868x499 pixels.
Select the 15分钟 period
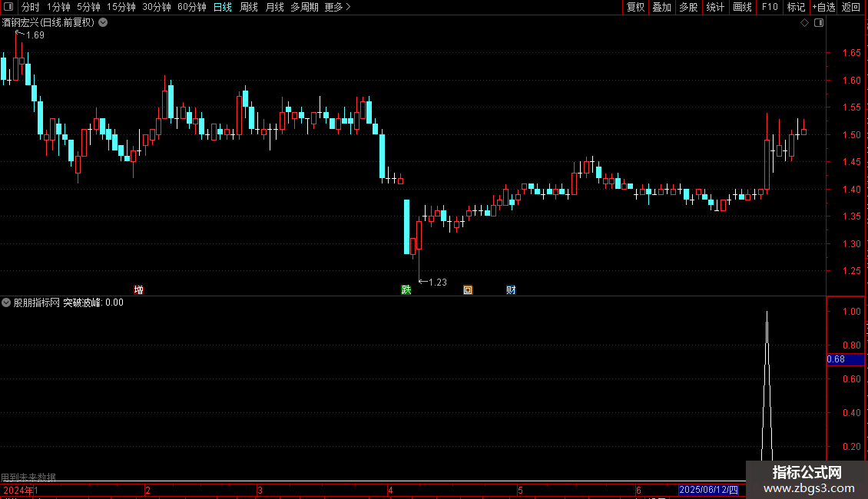121,7
